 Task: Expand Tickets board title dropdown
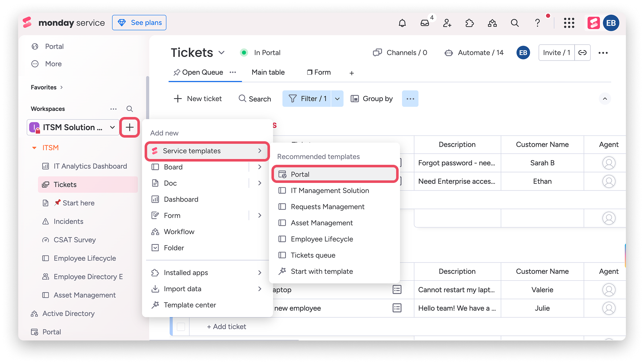pos(221,53)
